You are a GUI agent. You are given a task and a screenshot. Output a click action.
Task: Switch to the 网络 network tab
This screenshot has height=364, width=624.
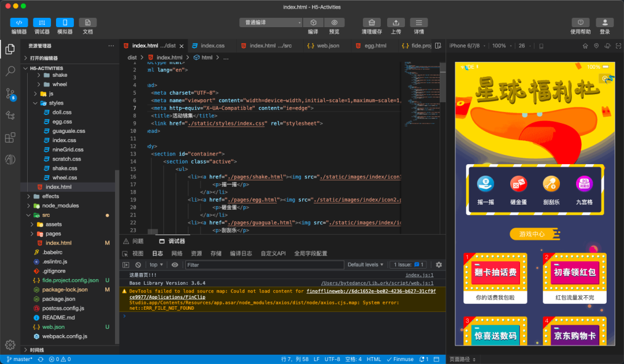coord(177,254)
